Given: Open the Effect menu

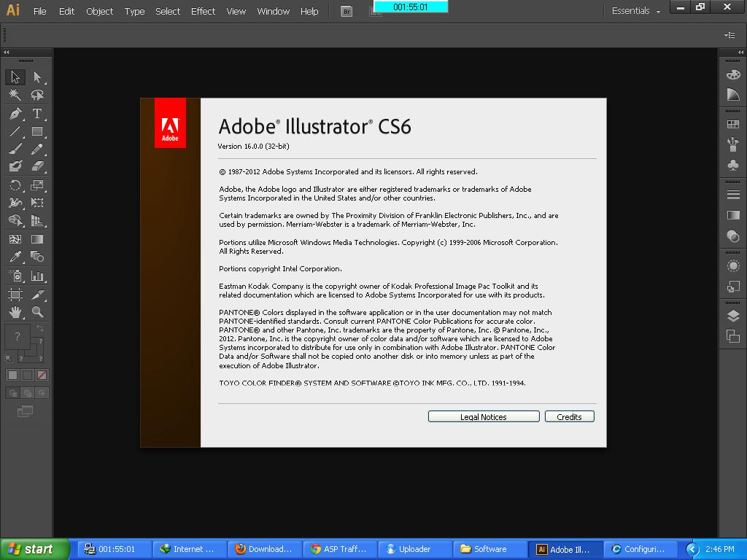Looking at the screenshot, I should [x=203, y=11].
